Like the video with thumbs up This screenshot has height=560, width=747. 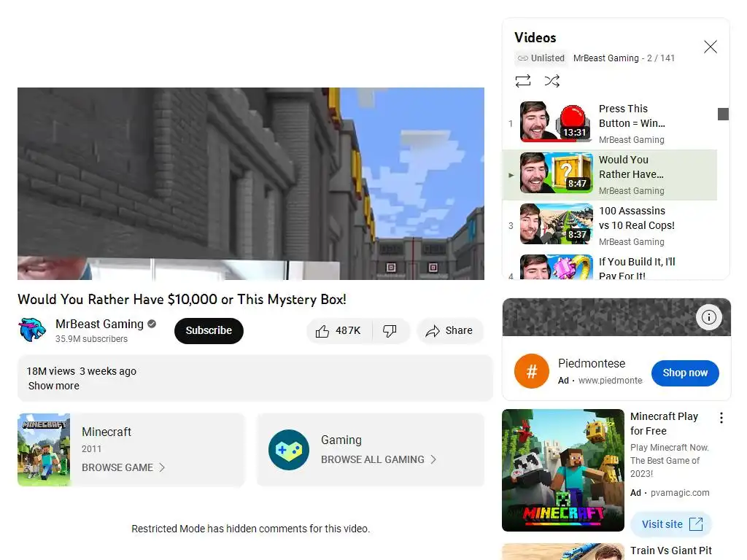point(338,331)
